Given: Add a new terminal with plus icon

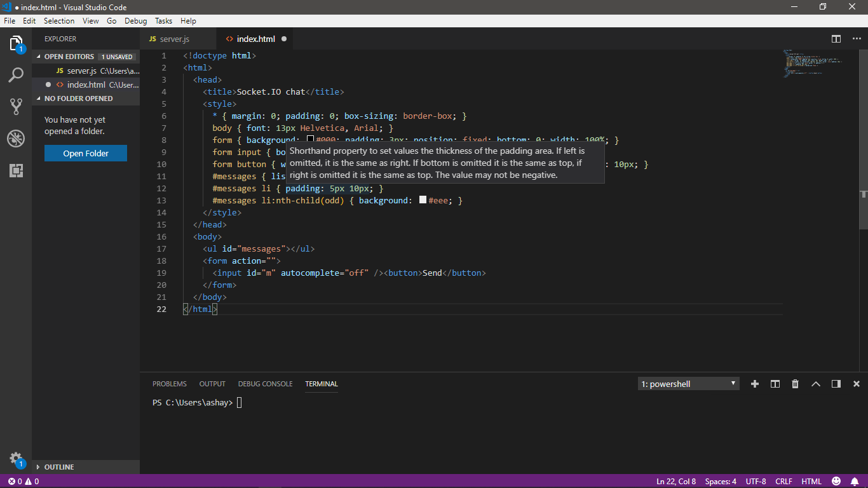Looking at the screenshot, I should point(754,384).
